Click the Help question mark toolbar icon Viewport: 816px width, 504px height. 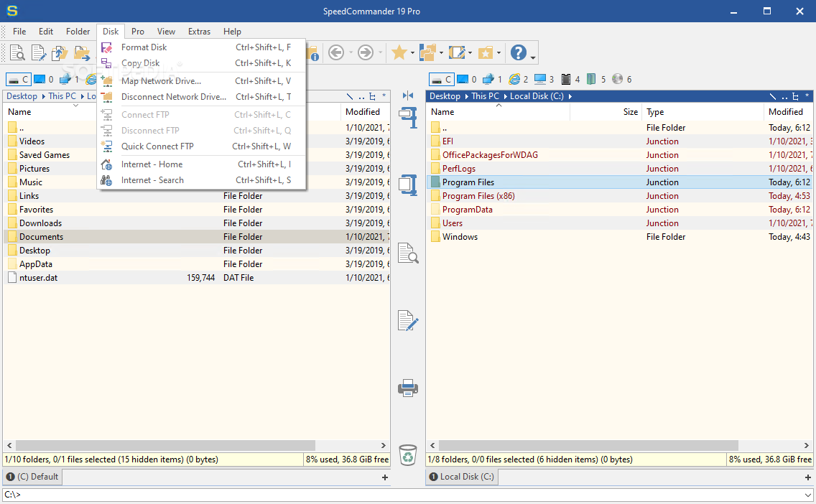click(519, 52)
